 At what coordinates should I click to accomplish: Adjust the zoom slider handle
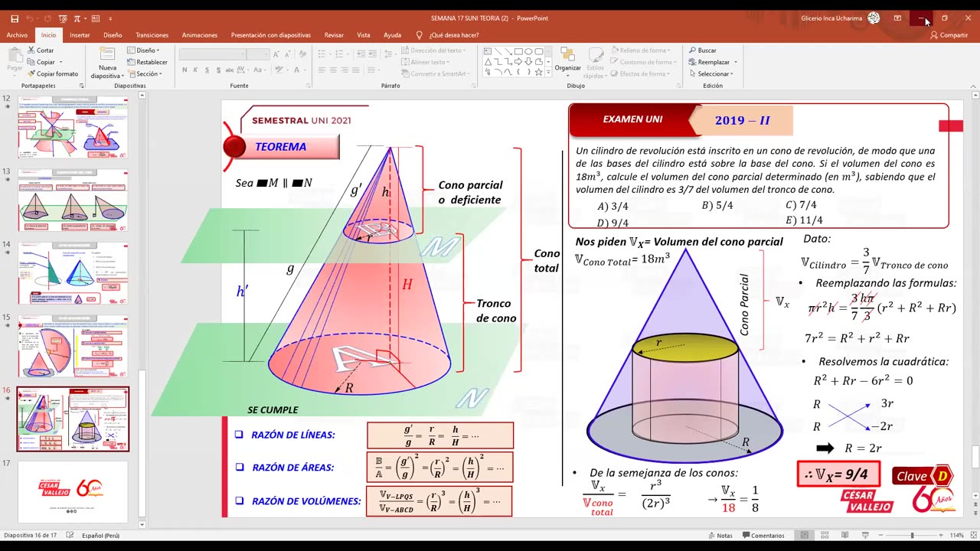[x=912, y=536]
